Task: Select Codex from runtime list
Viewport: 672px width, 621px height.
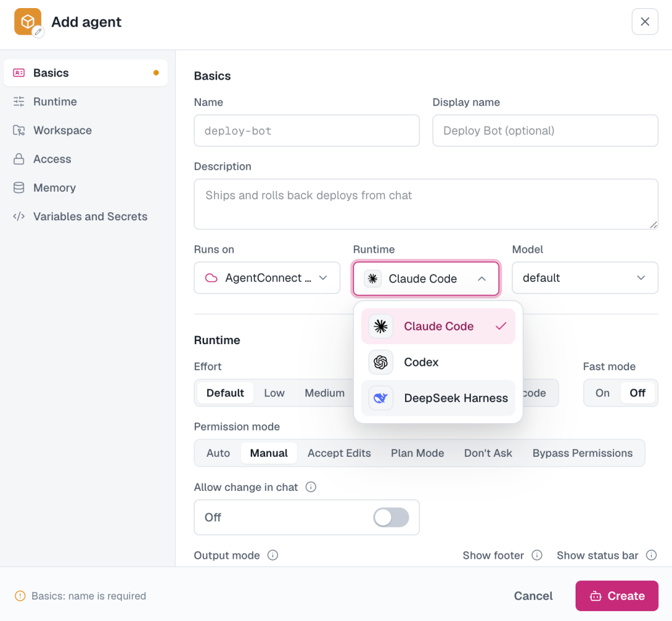Action: [x=438, y=362]
